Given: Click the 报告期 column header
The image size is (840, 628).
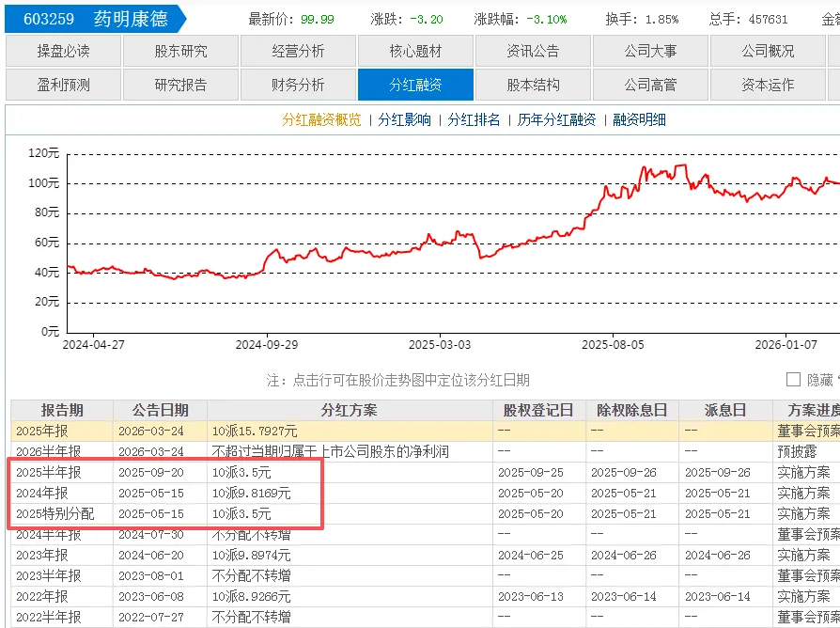Looking at the screenshot, I should tap(62, 411).
